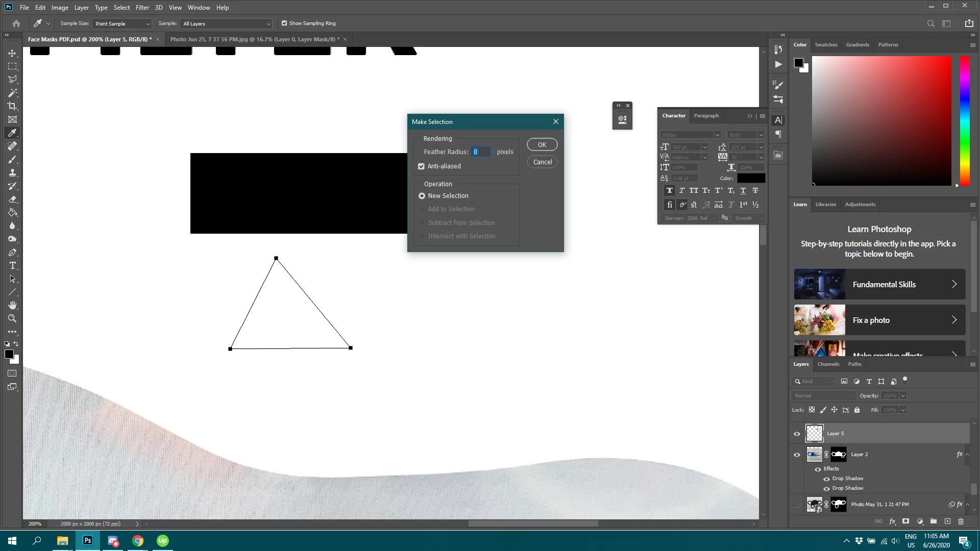Select the Crop tool
This screenshot has height=551, width=980.
coord(12,106)
